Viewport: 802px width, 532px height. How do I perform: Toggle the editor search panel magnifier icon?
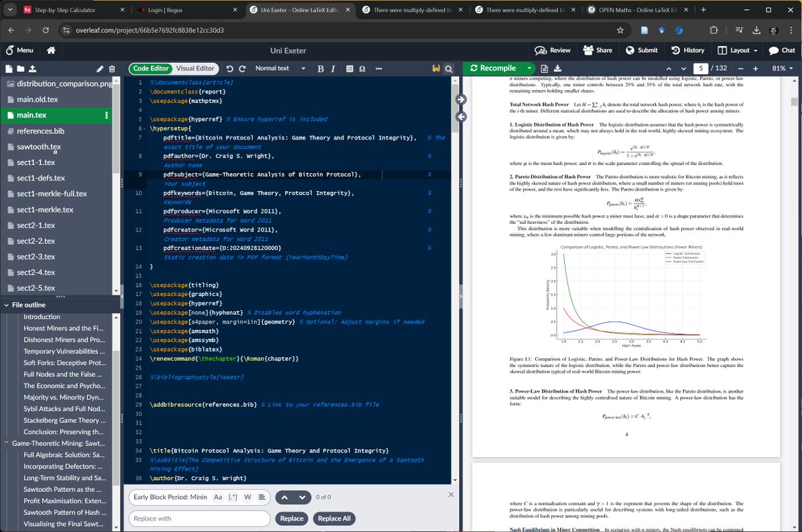(x=449, y=68)
